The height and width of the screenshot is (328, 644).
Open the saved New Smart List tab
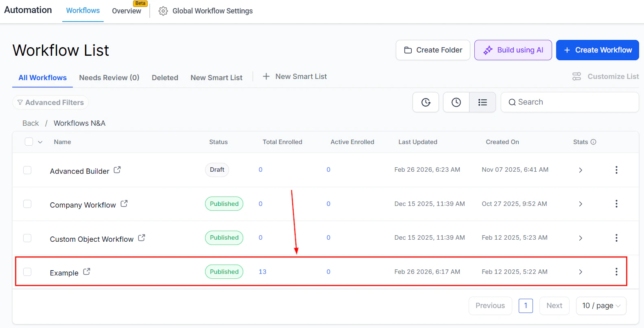click(x=216, y=78)
